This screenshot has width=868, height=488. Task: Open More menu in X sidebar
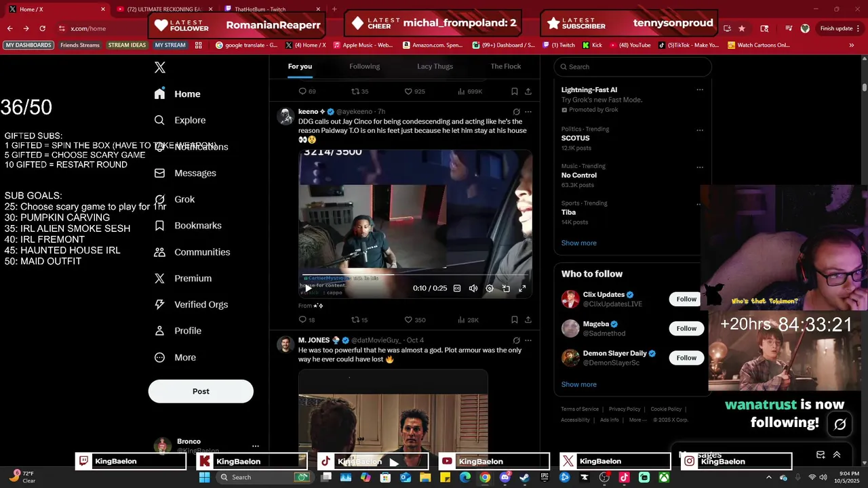coord(175,357)
